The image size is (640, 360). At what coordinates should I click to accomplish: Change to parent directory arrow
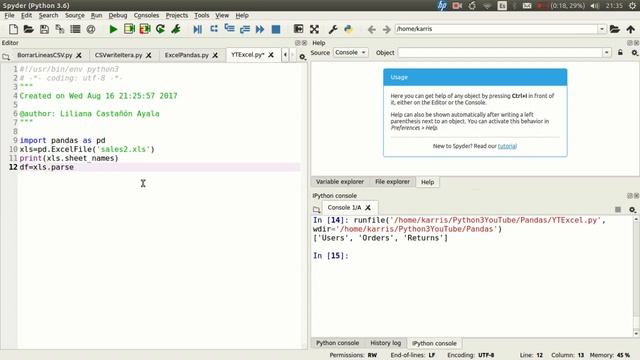[631, 29]
